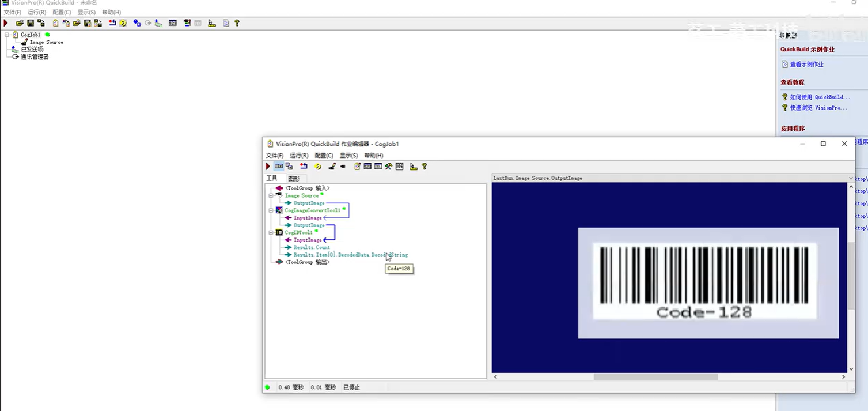
Task: Open the hammer-and-wrench tools palette icon
Action: point(388,167)
